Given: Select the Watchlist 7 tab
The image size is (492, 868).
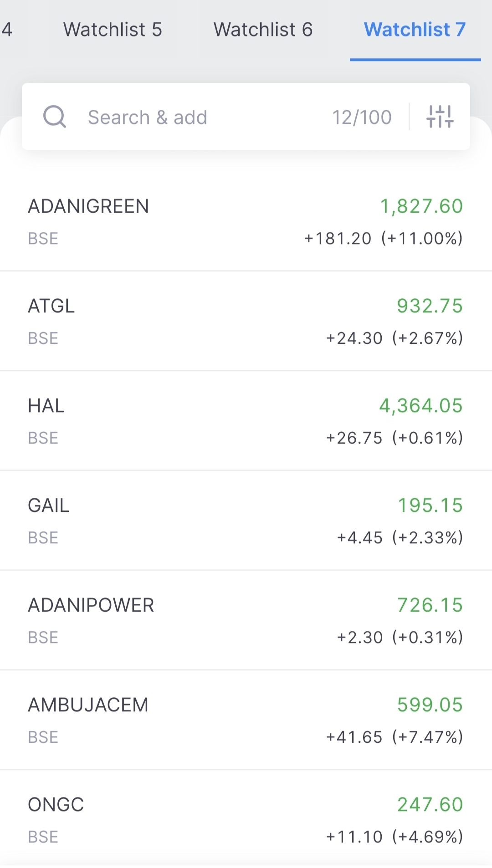Looking at the screenshot, I should tap(415, 30).
